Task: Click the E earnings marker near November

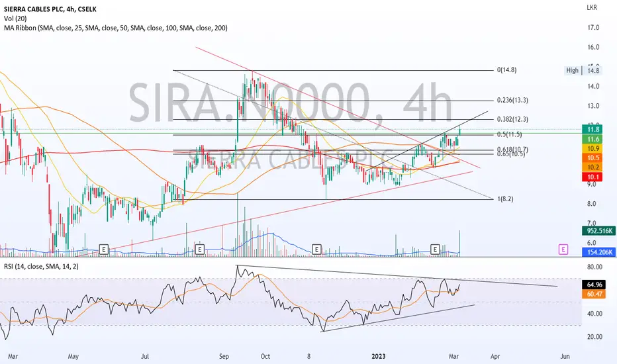Action: point(316,249)
